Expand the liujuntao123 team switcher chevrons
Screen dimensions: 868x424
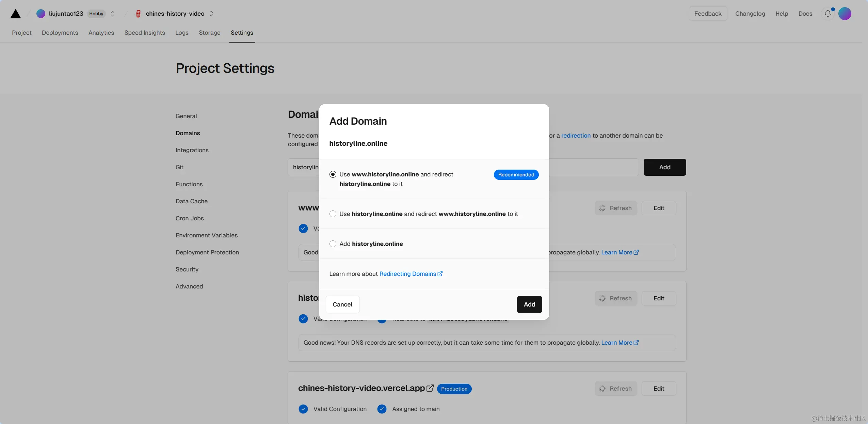coord(112,14)
